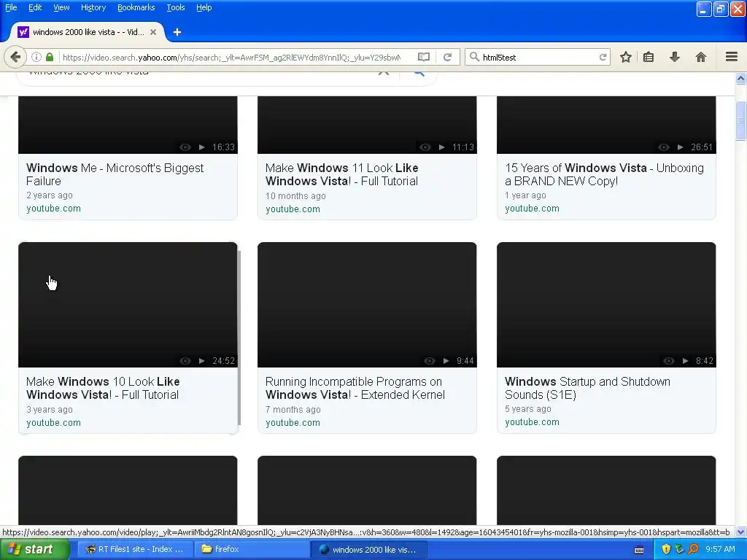This screenshot has width=747, height=560.
Task: Click the eye icon on the 24:52 video
Action: tap(185, 361)
